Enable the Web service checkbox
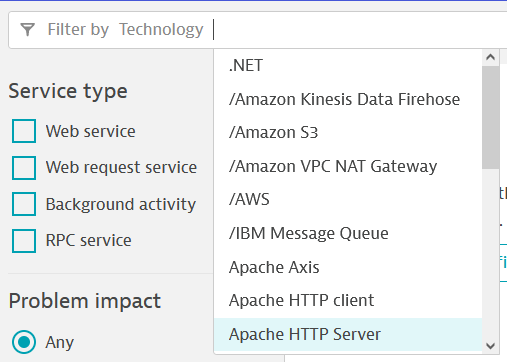 (24, 131)
